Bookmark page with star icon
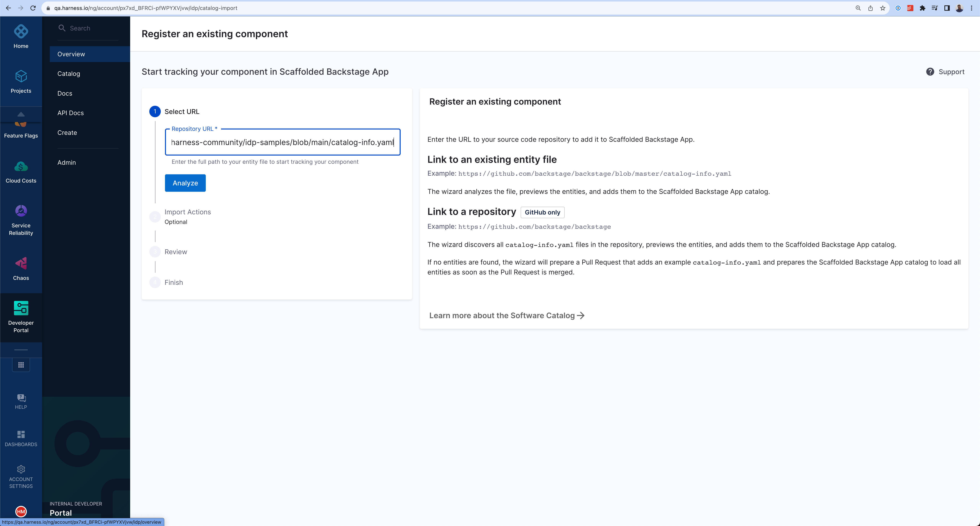Screen dimensions: 980x526 (x=883, y=8)
